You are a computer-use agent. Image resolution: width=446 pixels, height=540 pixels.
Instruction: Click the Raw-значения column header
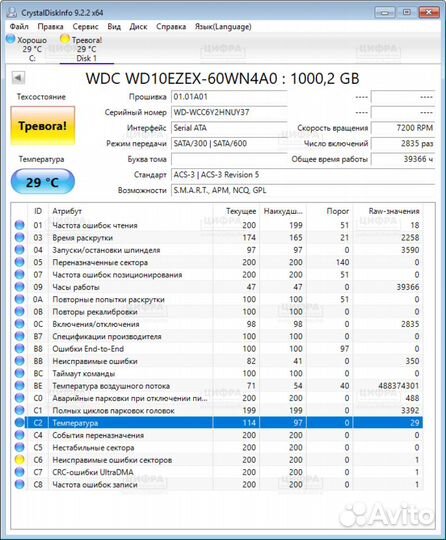tap(388, 211)
